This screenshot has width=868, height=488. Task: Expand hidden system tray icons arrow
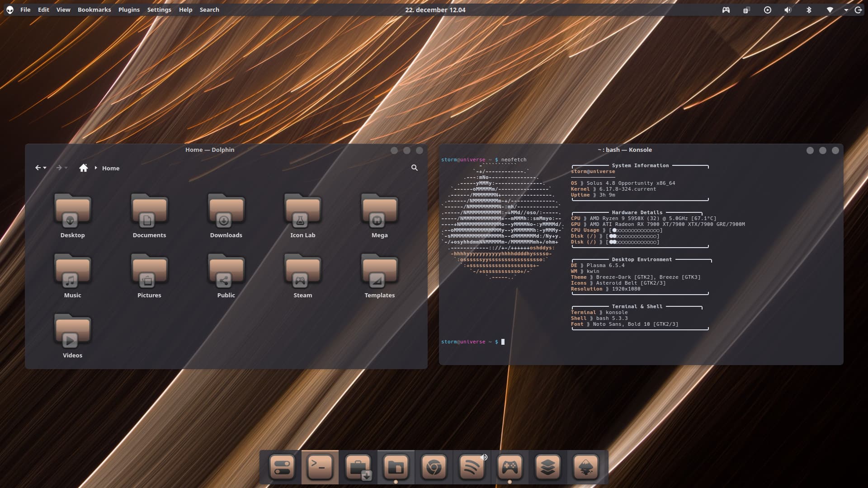click(846, 10)
